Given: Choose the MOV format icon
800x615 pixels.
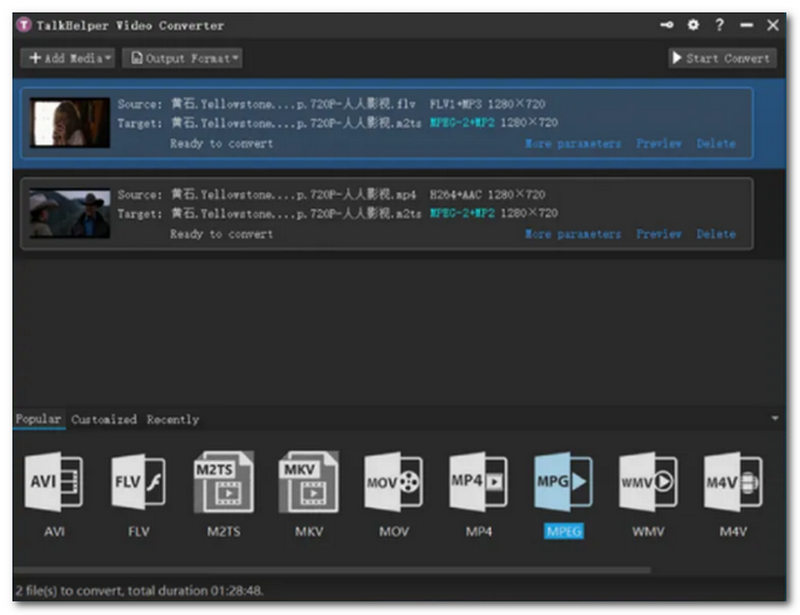Looking at the screenshot, I should point(393,481).
